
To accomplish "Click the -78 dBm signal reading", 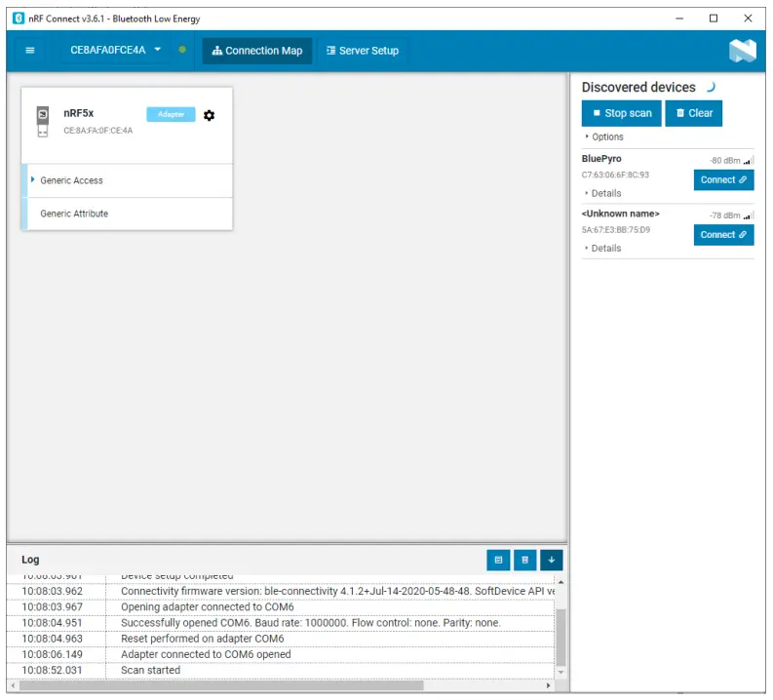I will point(725,215).
